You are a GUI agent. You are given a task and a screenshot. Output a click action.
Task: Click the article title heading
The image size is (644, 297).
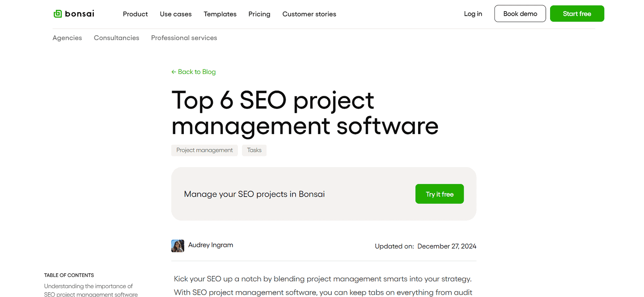pos(305,113)
